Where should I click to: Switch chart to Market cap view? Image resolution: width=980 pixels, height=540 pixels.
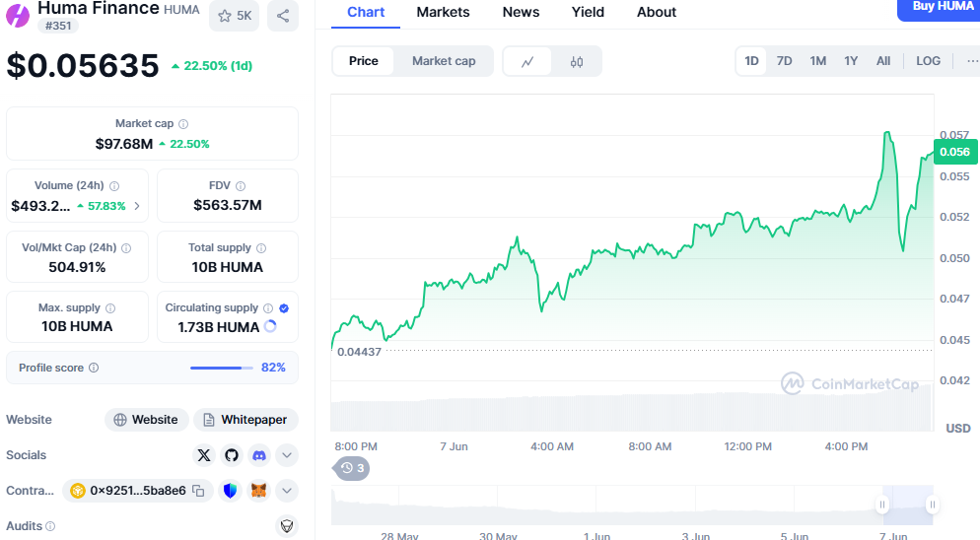pos(444,61)
